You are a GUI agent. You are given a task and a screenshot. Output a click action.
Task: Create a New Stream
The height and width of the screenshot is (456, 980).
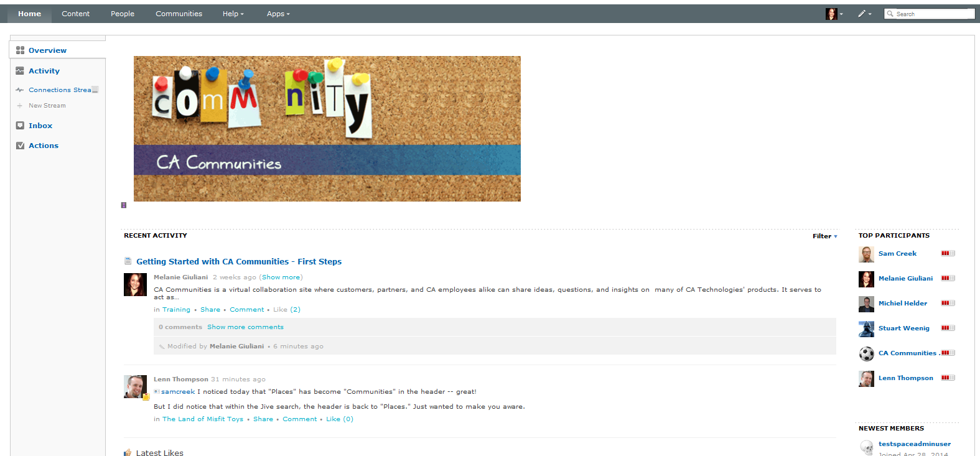point(47,106)
